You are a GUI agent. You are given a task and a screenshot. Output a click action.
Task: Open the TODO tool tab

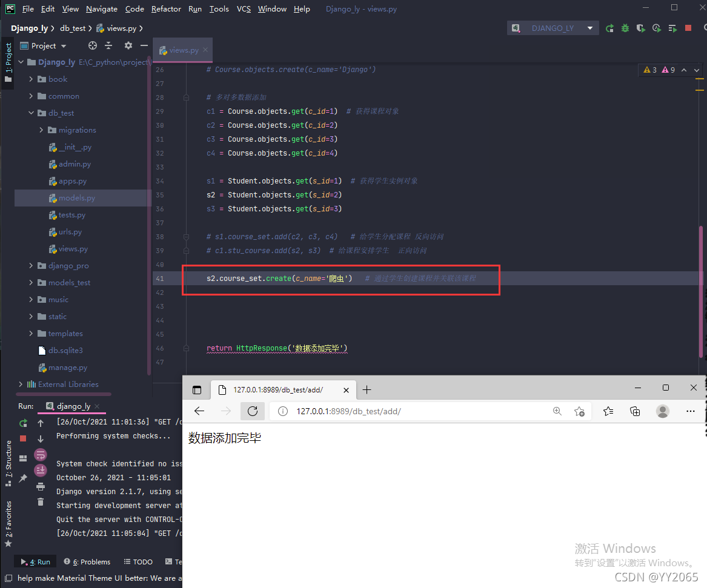pos(138,562)
